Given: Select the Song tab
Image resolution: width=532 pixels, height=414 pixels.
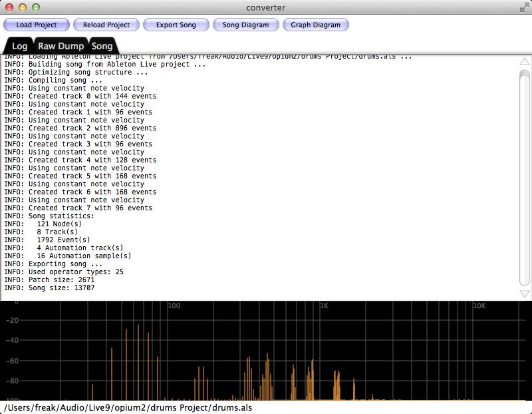Looking at the screenshot, I should 102,46.
